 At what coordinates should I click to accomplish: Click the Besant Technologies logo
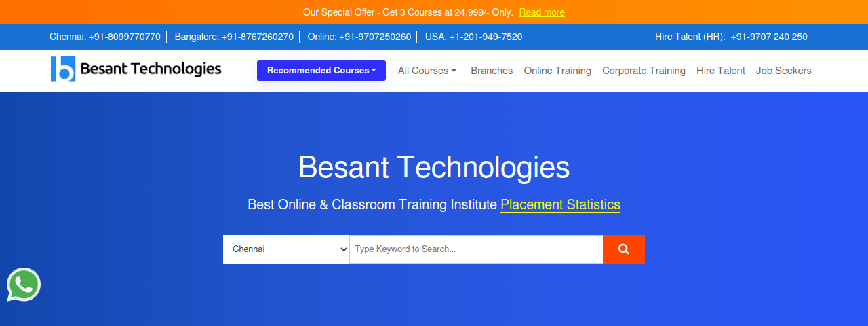coord(136,69)
